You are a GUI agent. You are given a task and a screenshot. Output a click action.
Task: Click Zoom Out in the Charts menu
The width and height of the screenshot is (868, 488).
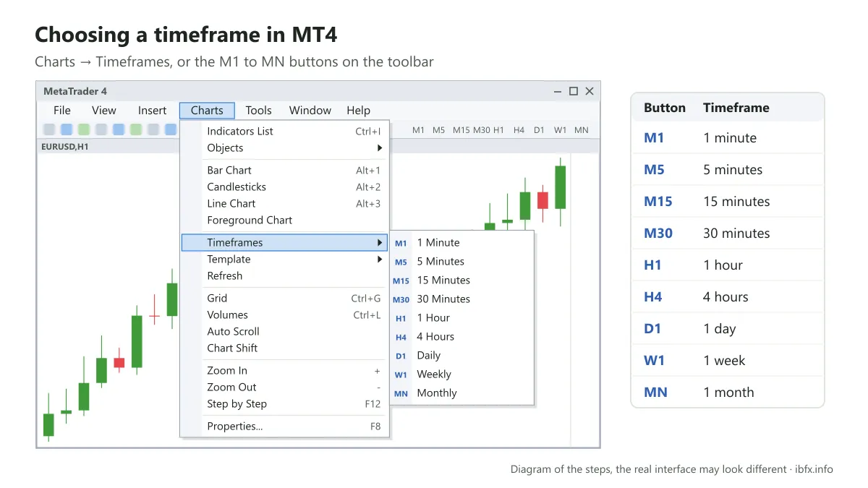coord(285,388)
